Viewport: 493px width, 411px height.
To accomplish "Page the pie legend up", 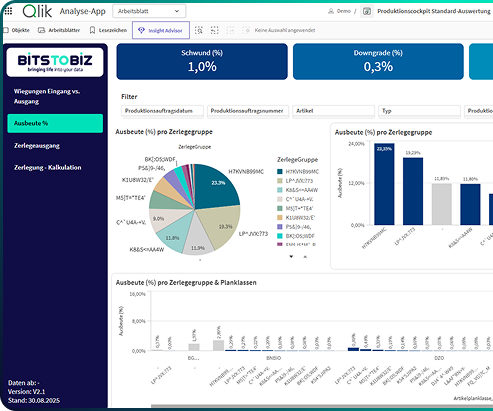I will [305, 256].
